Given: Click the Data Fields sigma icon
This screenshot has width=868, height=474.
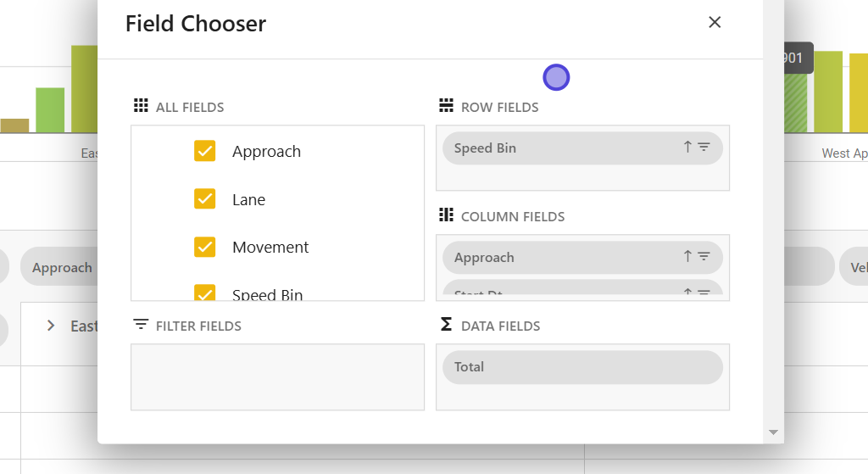Looking at the screenshot, I should click(x=446, y=325).
